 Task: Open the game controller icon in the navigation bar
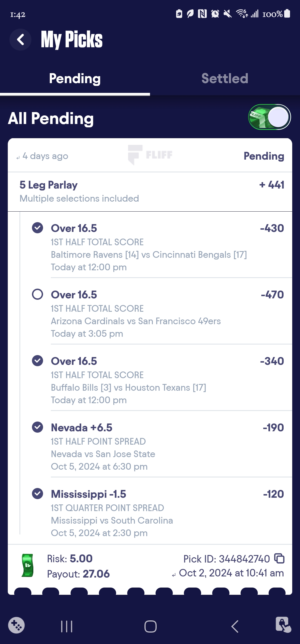(x=16, y=625)
